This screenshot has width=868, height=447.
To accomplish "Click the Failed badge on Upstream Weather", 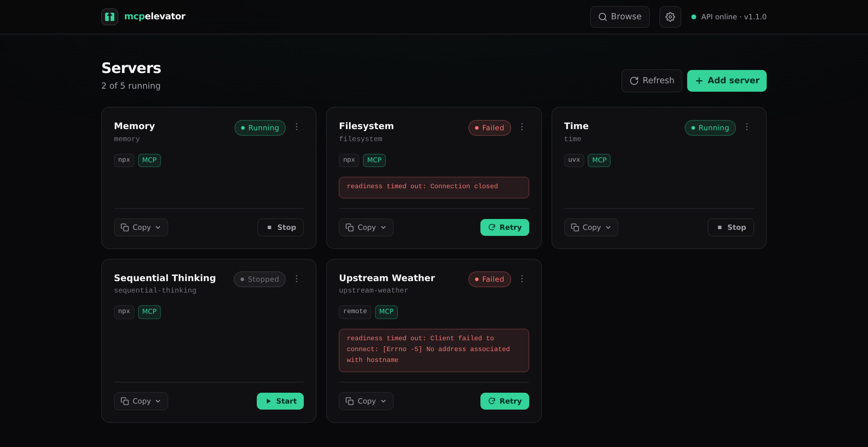I will 489,279.
